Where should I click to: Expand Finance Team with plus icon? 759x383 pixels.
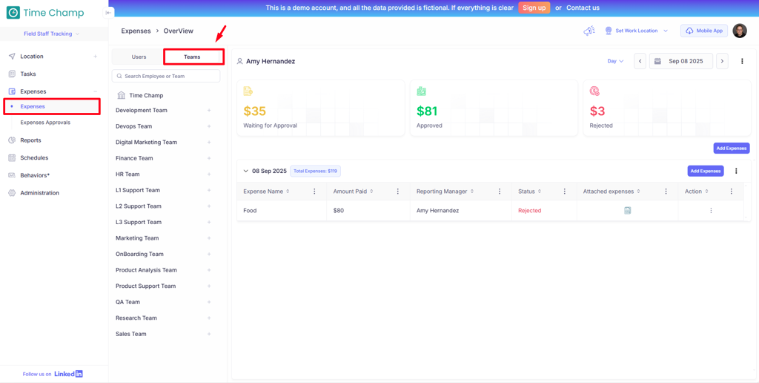click(209, 158)
